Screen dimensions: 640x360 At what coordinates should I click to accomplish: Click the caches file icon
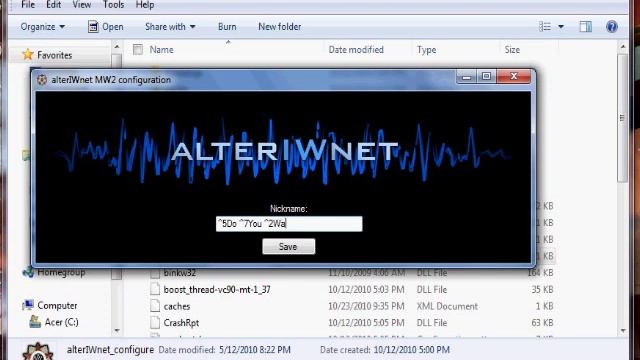pos(155,306)
